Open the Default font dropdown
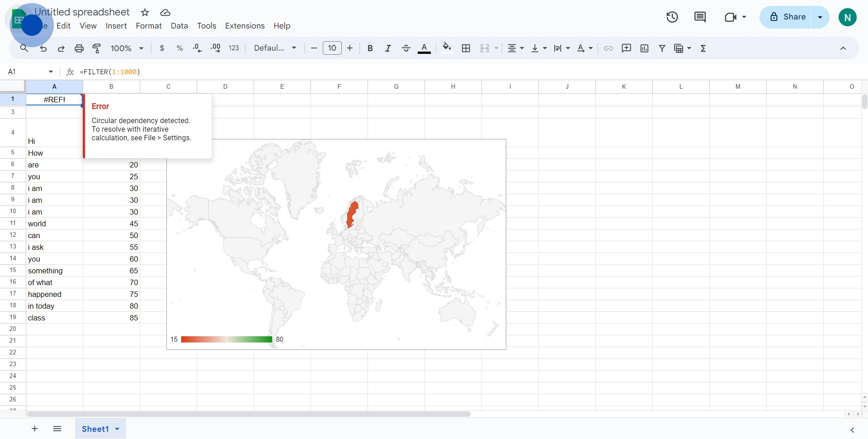This screenshot has width=868, height=439. (275, 48)
